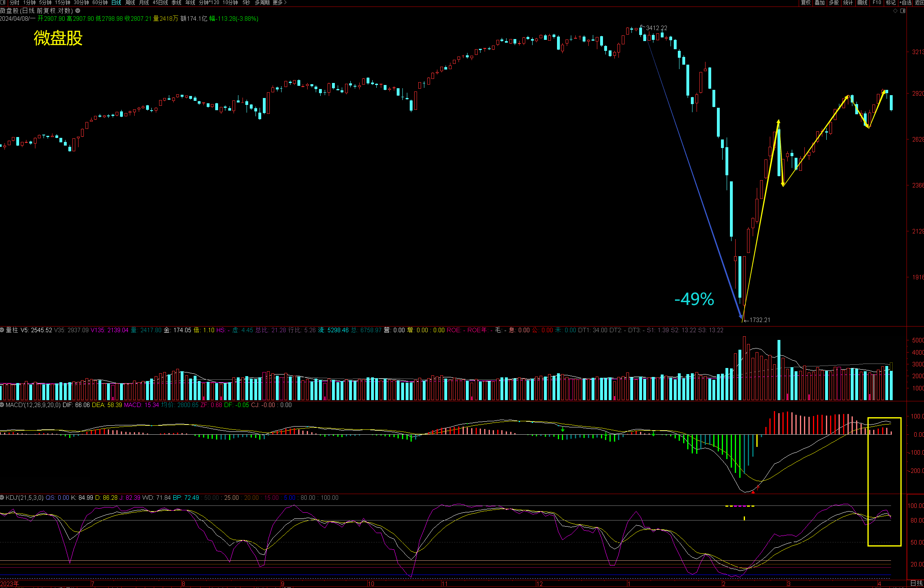Click the 返回 return button
Screen dimensions: 924x588
(920, 2)
